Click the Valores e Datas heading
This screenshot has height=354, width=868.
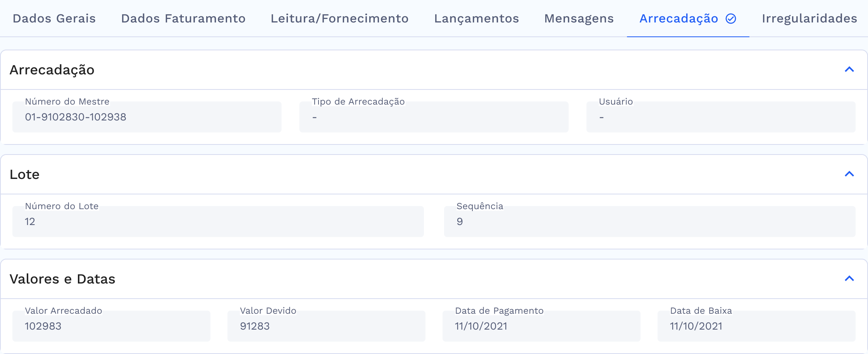coord(62,279)
